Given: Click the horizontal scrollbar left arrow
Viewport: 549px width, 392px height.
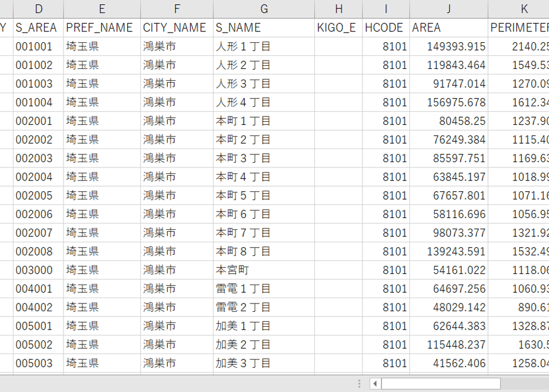Looking at the screenshot, I should (375, 384).
